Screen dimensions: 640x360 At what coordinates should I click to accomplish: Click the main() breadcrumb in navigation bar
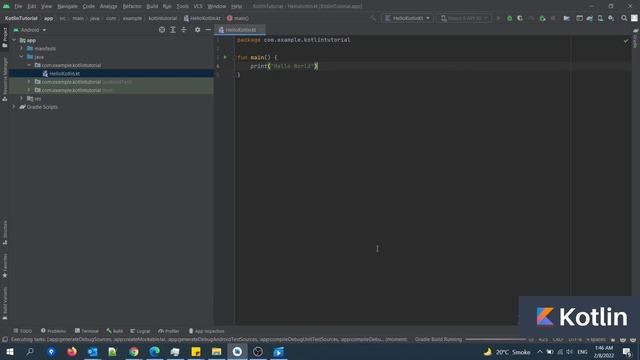coord(238,18)
